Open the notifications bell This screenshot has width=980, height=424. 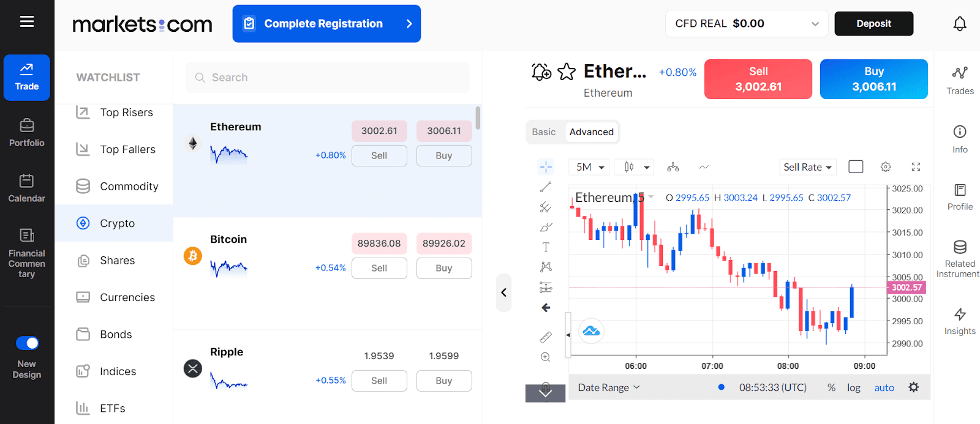[960, 24]
